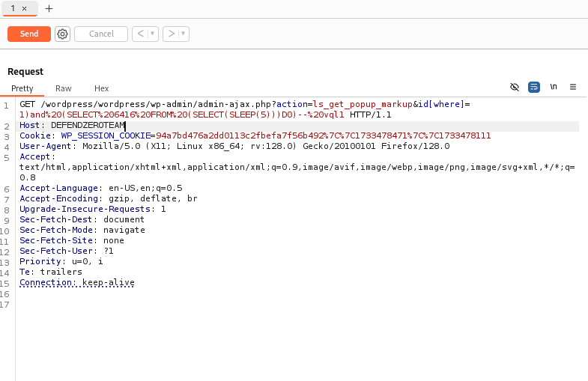Add a new Repeater tab
The width and height of the screenshot is (588, 381).
pos(49,9)
